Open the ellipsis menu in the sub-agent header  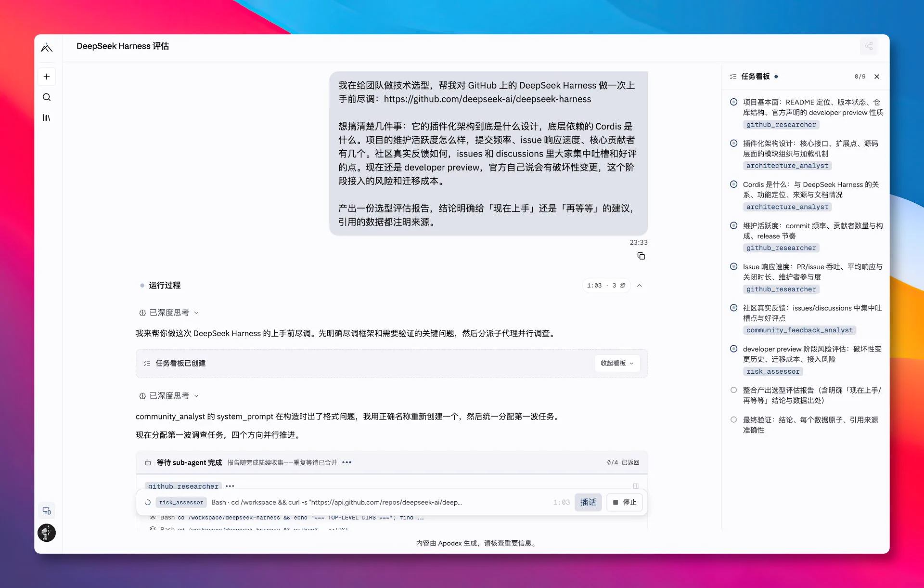pyautogui.click(x=346, y=463)
